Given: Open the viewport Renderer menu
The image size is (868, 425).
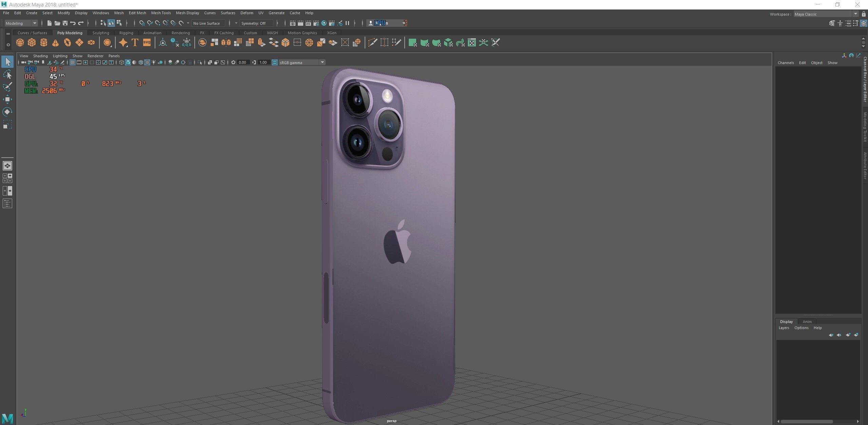Looking at the screenshot, I should pyautogui.click(x=95, y=56).
